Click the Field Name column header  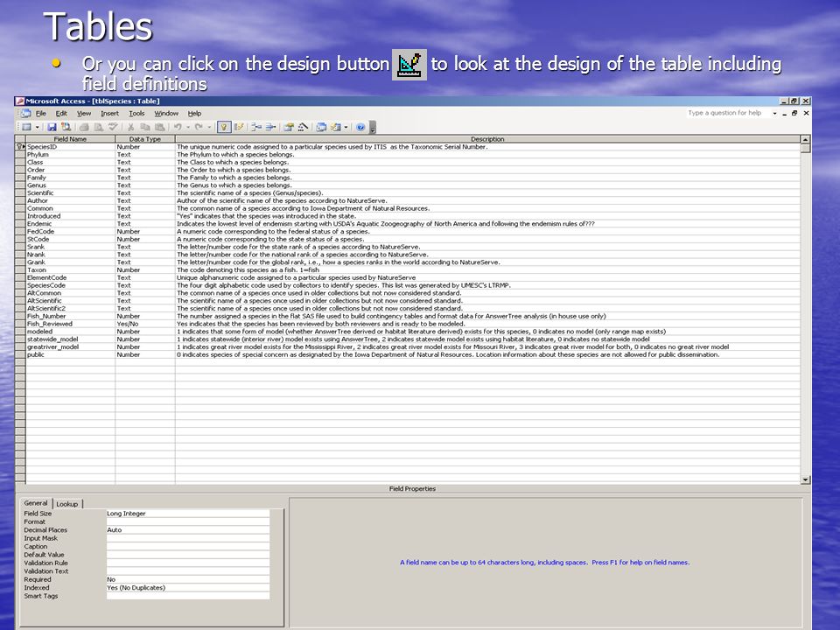click(x=70, y=139)
